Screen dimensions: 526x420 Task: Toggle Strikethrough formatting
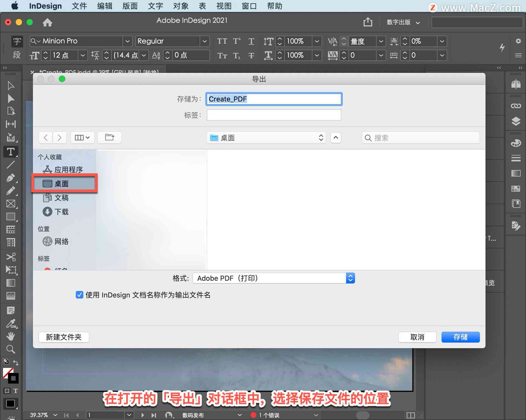(251, 56)
